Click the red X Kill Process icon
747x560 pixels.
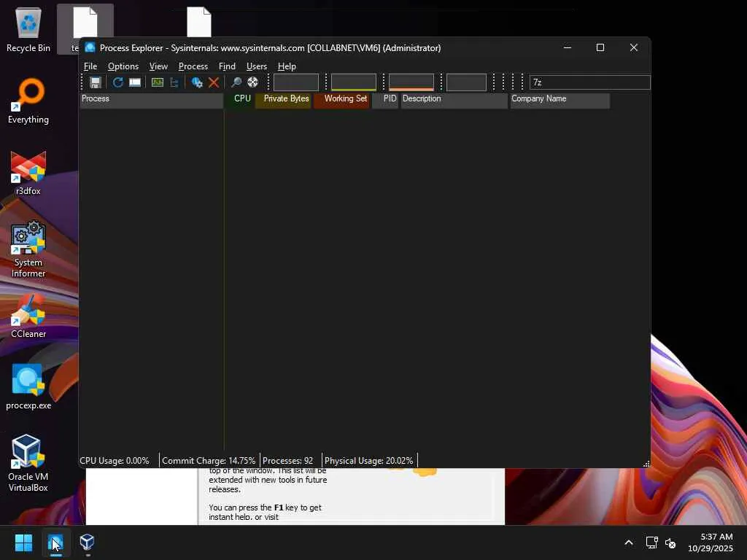coord(214,82)
